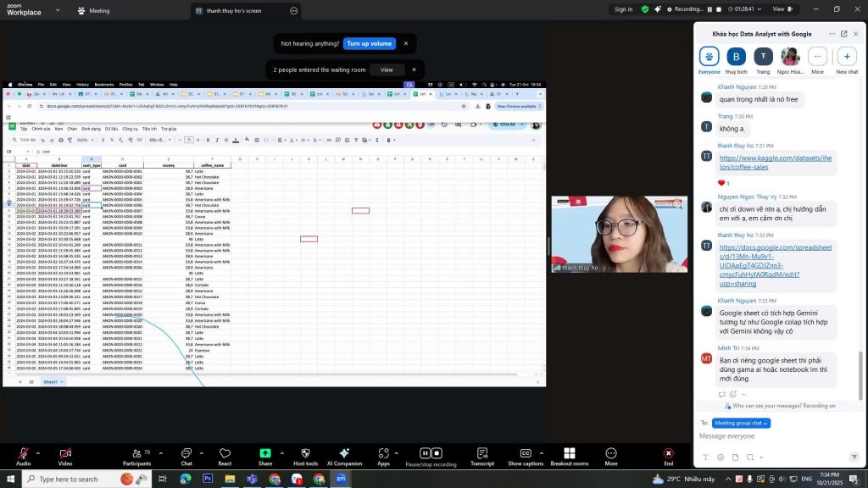This screenshot has height=488, width=868.
Task: Expand Apps options arrow
Action: pos(397,453)
